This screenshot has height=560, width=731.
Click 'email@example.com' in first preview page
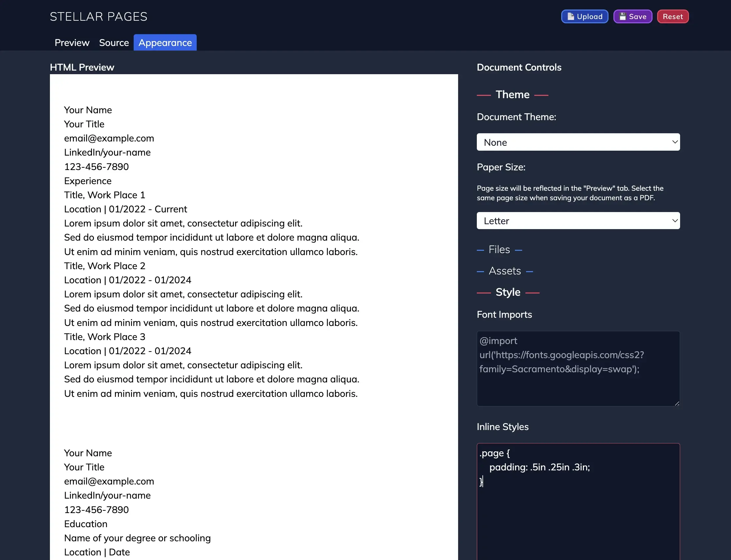tap(109, 138)
